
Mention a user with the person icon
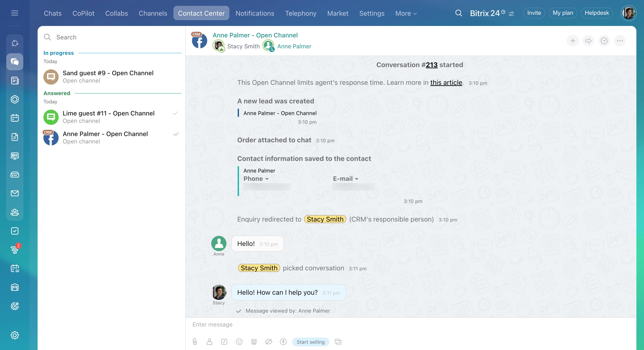[209, 342]
